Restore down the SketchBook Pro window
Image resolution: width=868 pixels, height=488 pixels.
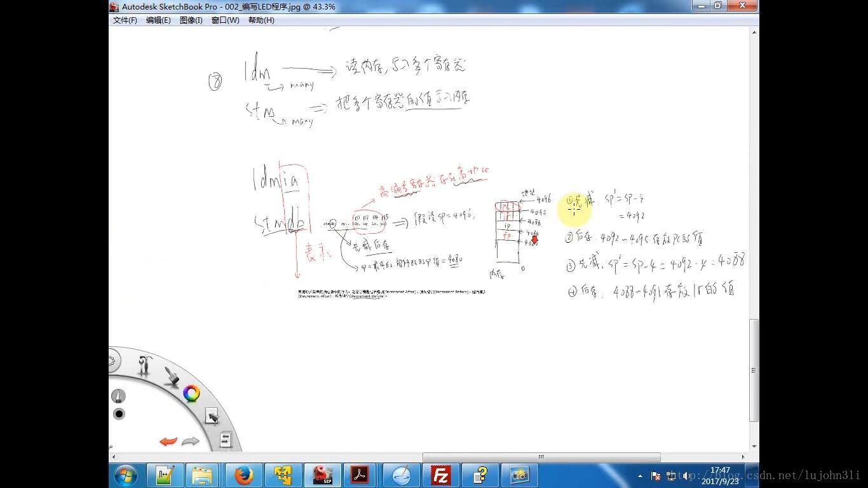coord(718,6)
